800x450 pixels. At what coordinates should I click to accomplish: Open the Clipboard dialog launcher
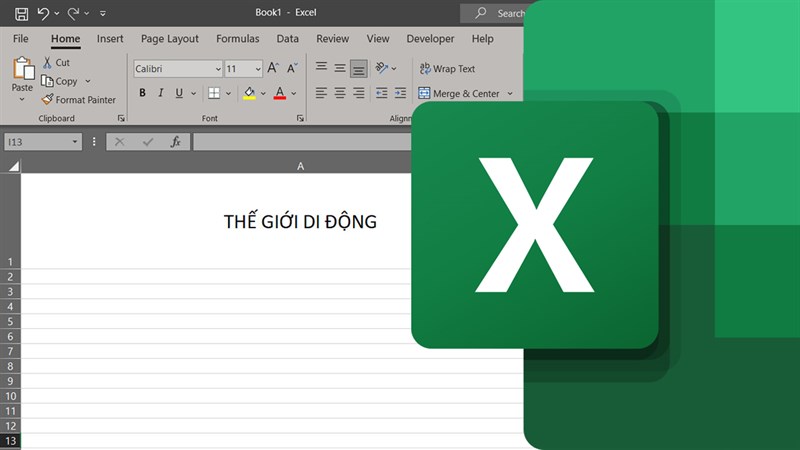tap(121, 118)
